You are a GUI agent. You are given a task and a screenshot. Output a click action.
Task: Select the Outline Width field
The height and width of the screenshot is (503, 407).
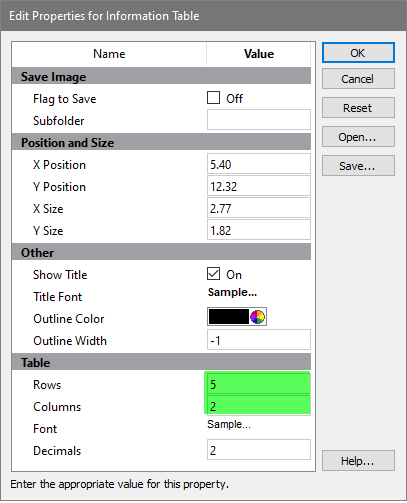[x=259, y=340]
